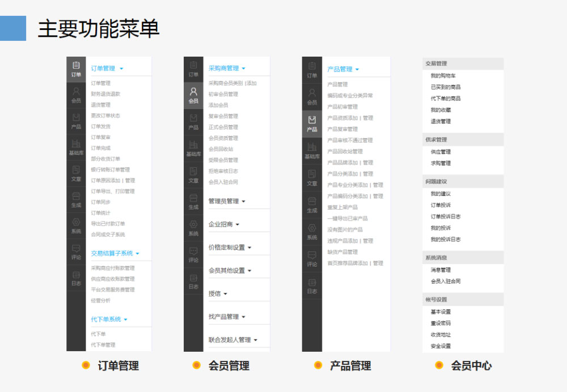Click 订单 sidebar icon in 订单管理 header panel
Screen dimensions: 567x392
[x=76, y=69]
